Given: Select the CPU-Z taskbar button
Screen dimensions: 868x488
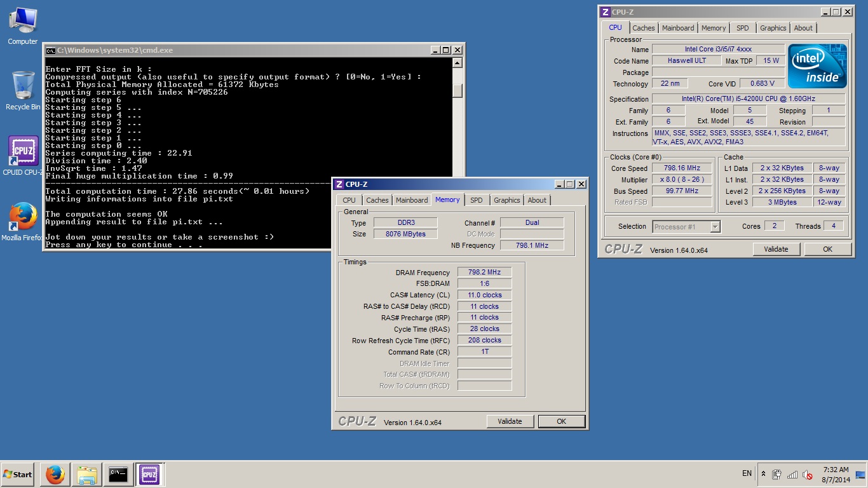Looking at the screenshot, I should 149,474.
